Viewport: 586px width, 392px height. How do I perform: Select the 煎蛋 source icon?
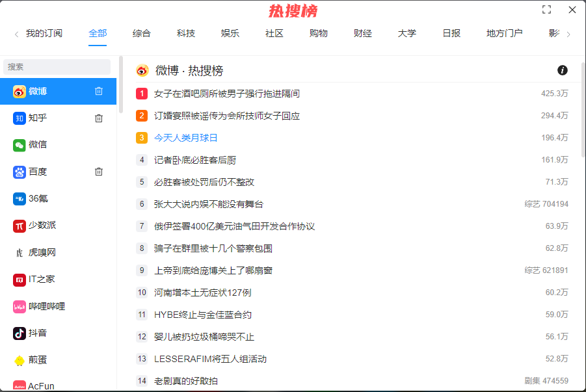click(19, 359)
